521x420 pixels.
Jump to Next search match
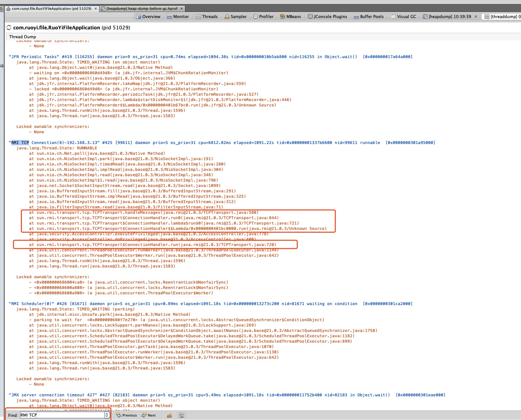coord(149,415)
